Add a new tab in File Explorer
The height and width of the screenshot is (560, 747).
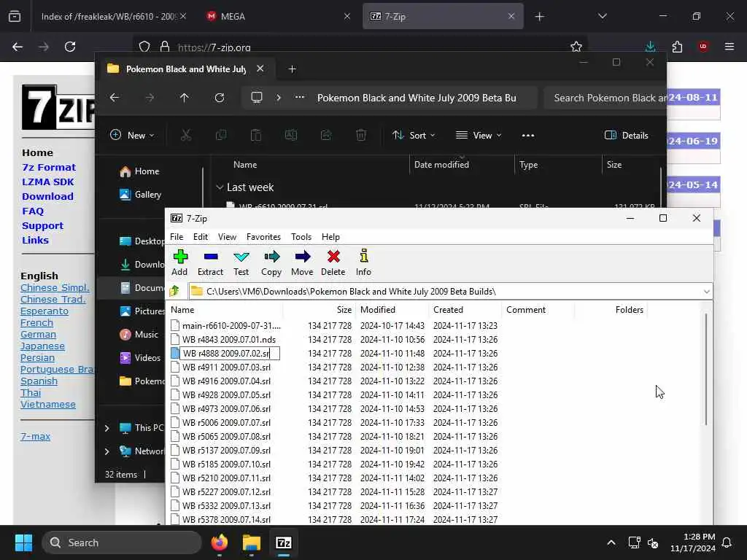[292, 69]
